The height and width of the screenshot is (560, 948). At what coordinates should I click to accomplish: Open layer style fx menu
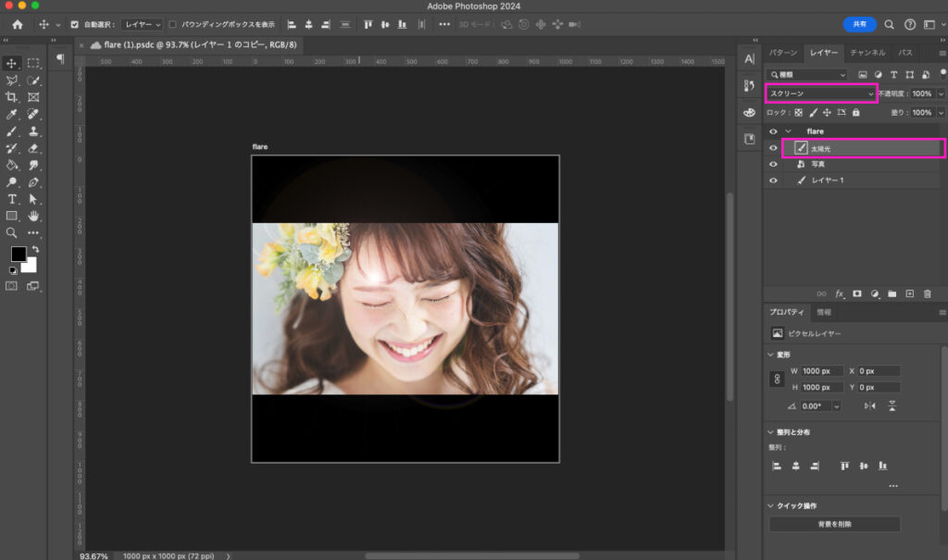(840, 293)
